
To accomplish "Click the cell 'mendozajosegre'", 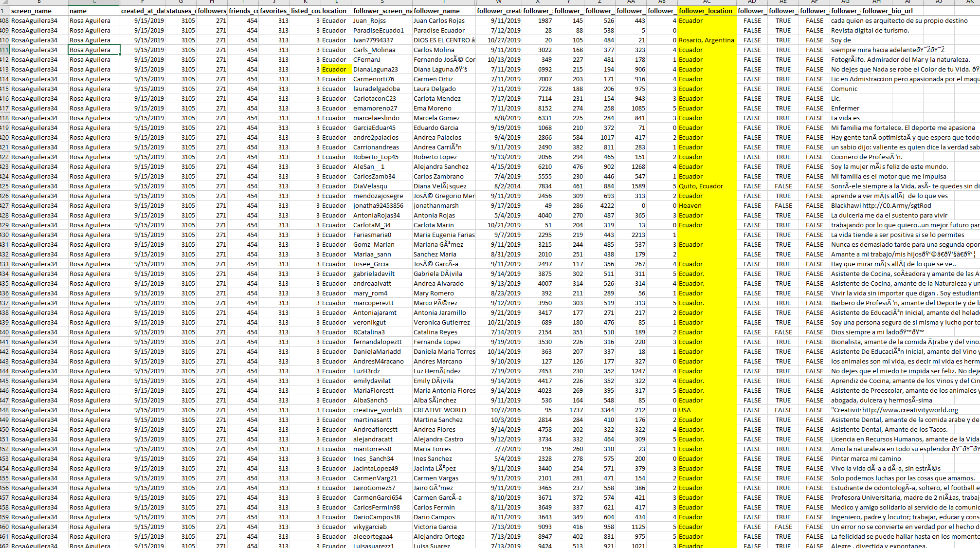I will pyautogui.click(x=382, y=196).
